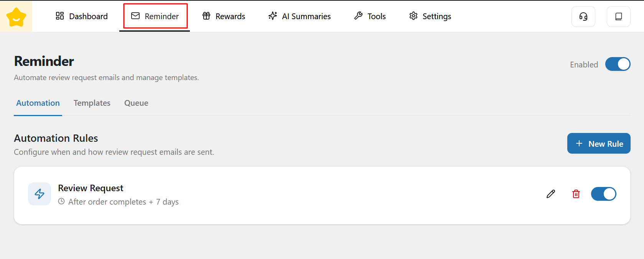
Task: Click the yellow star app logo
Action: pyautogui.click(x=16, y=17)
